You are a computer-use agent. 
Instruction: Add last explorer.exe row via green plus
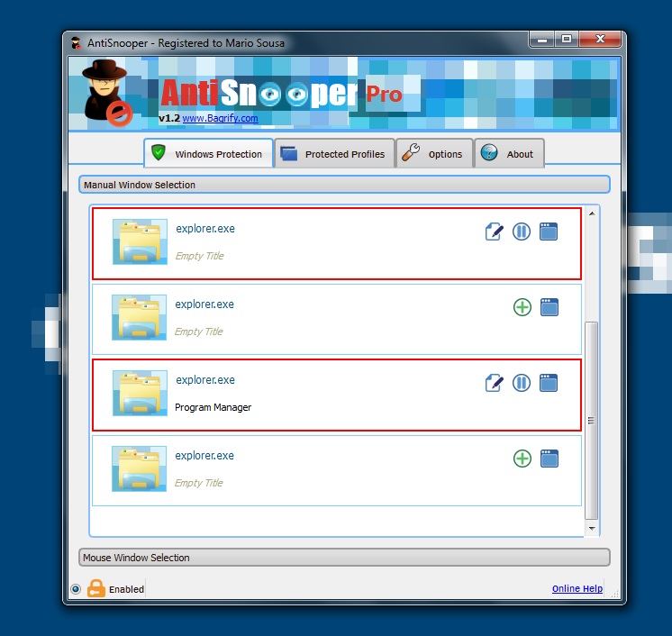[x=522, y=459]
